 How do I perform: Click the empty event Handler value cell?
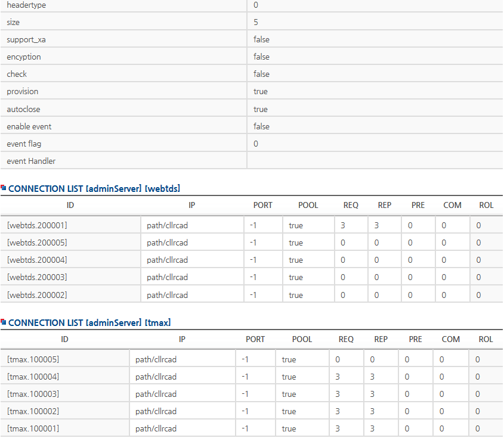[375, 161]
